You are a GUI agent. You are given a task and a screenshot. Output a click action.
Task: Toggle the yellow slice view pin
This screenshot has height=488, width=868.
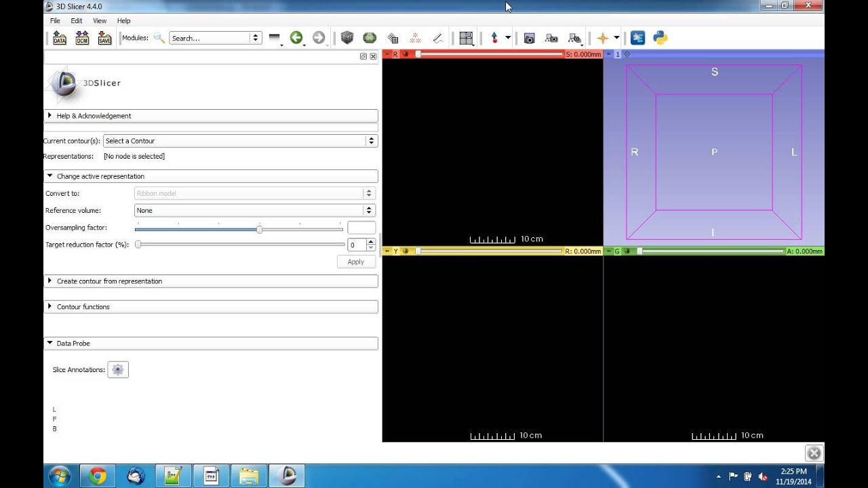pyautogui.click(x=387, y=251)
